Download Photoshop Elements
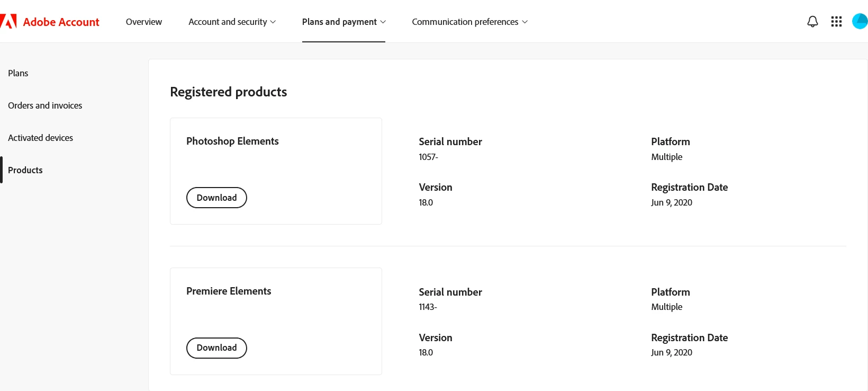Image resolution: width=868 pixels, height=391 pixels. pos(216,198)
